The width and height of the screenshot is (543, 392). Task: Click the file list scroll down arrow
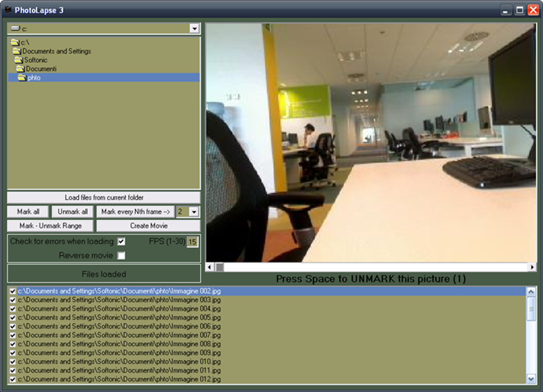pyautogui.click(x=531, y=379)
